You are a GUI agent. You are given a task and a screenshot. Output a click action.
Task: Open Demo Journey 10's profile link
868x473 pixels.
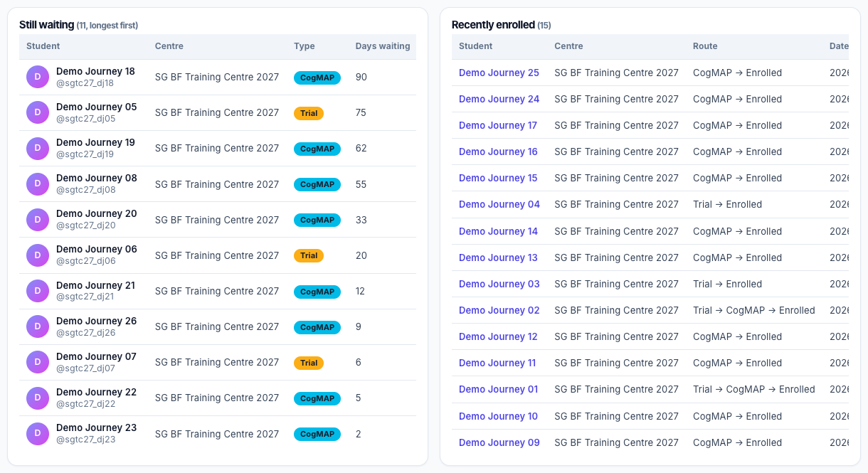click(498, 416)
